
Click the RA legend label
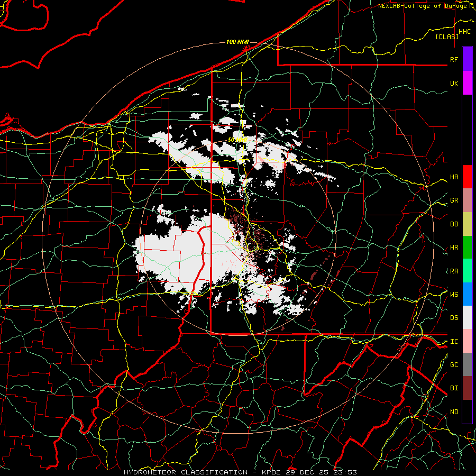454,271
